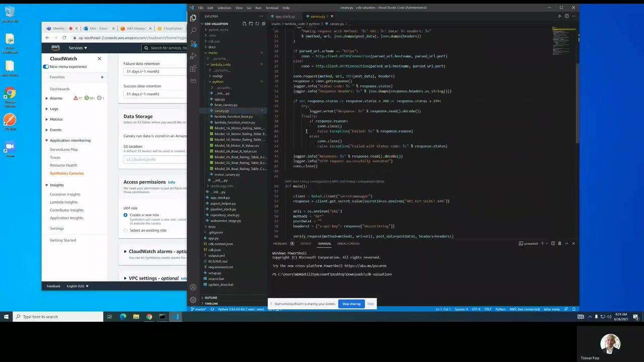Open the Accounts icon in VS Code

tap(193, 287)
